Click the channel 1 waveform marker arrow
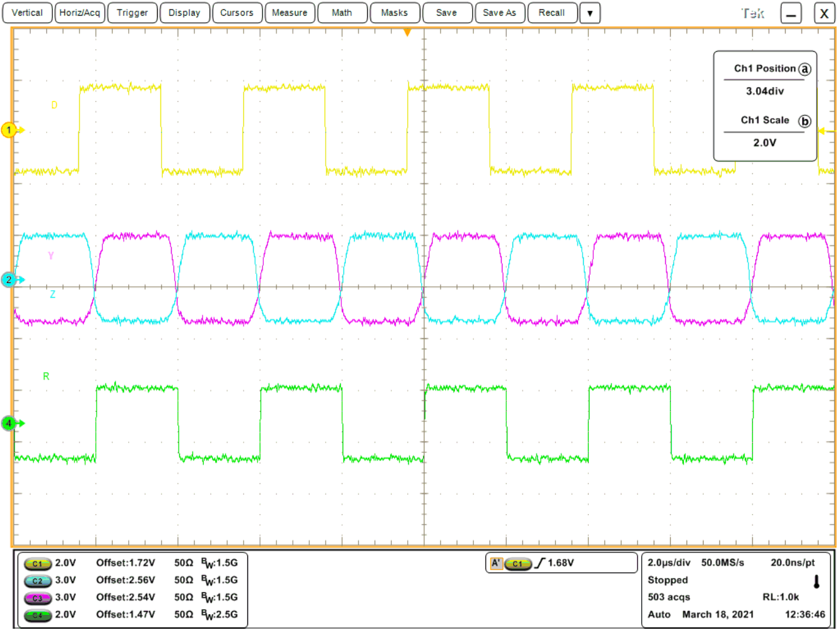Viewport: 840px width, 630px height. click(x=9, y=130)
